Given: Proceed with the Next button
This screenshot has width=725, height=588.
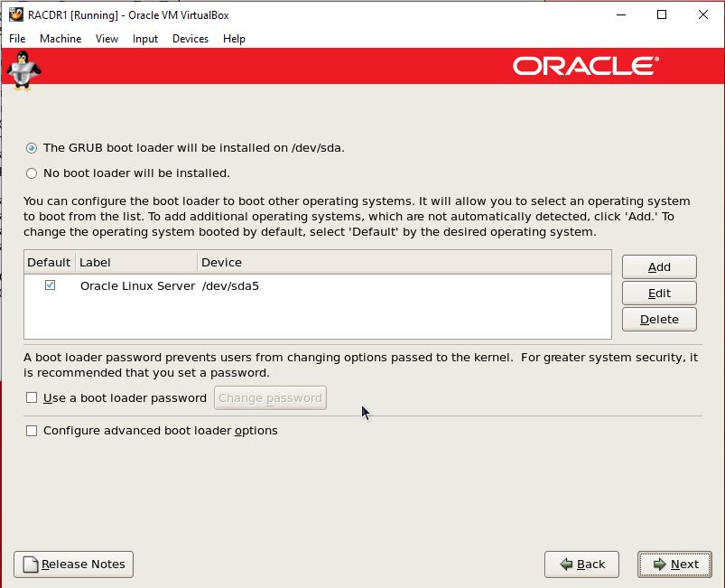Looking at the screenshot, I should [x=674, y=565].
